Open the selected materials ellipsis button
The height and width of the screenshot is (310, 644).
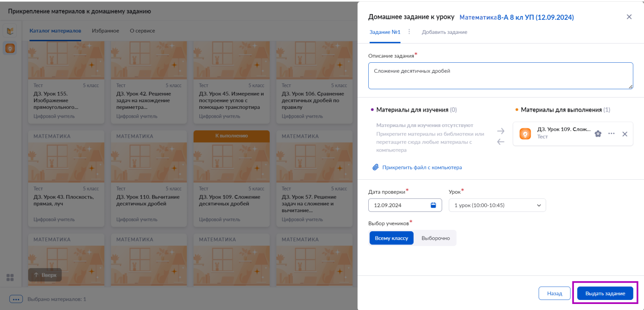click(x=16, y=299)
